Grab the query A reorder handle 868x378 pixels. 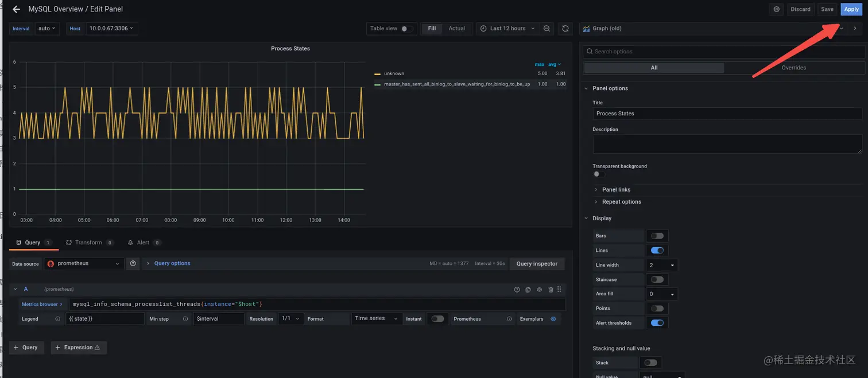[560, 290]
